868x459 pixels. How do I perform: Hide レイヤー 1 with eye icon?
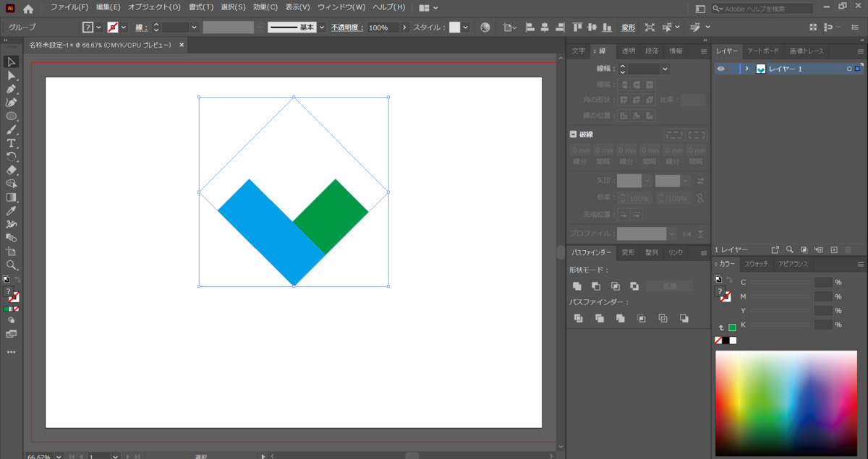[721, 69]
